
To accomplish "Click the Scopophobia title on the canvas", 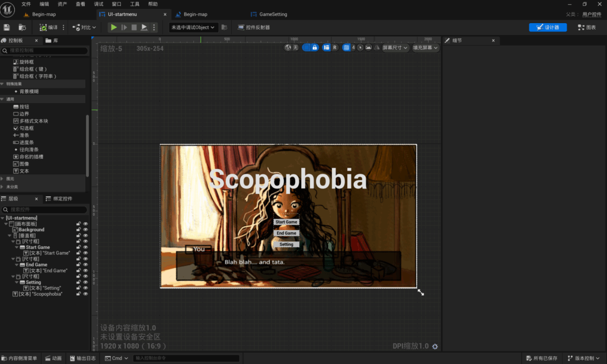I will [287, 179].
